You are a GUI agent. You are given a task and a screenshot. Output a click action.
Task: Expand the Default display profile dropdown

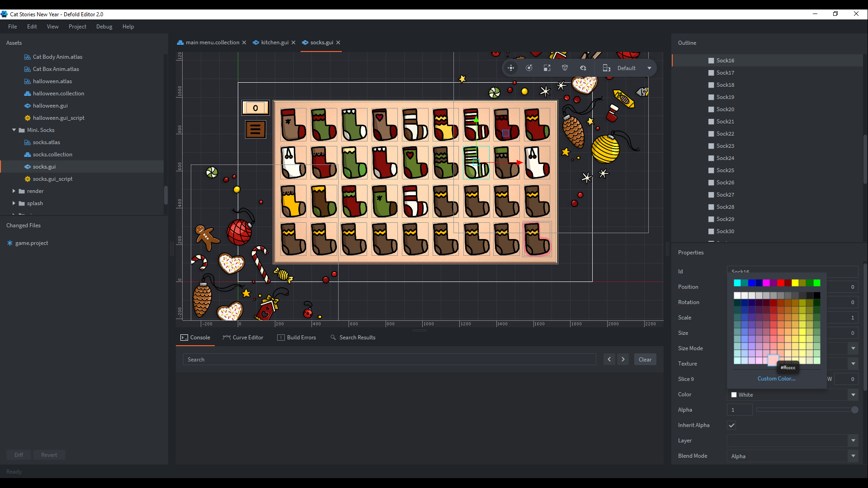pyautogui.click(x=650, y=68)
